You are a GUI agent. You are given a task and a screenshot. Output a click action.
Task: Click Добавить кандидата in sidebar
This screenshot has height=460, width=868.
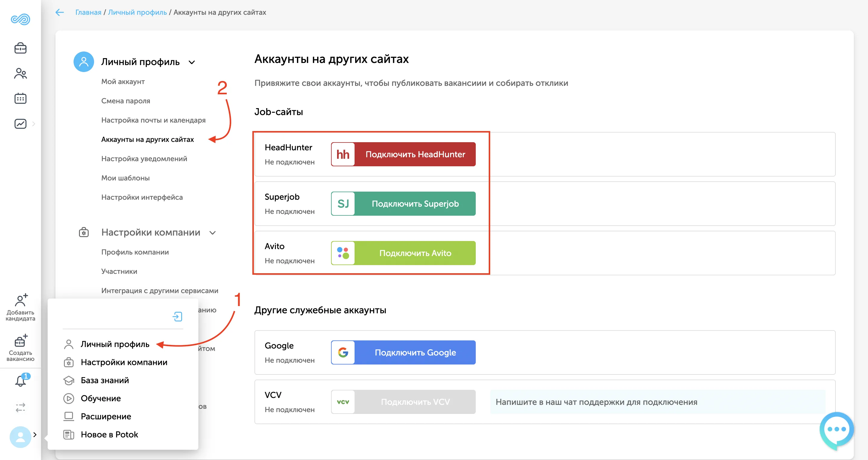click(20, 307)
